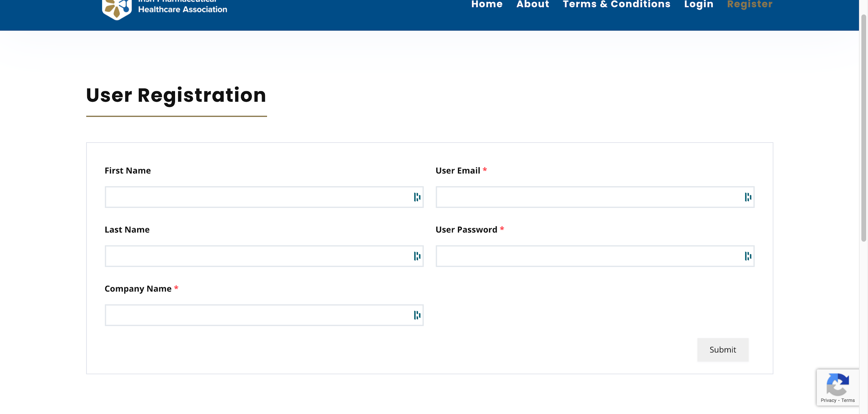Click the IPHA logo in header
This screenshot has height=414, width=868.
117,8
